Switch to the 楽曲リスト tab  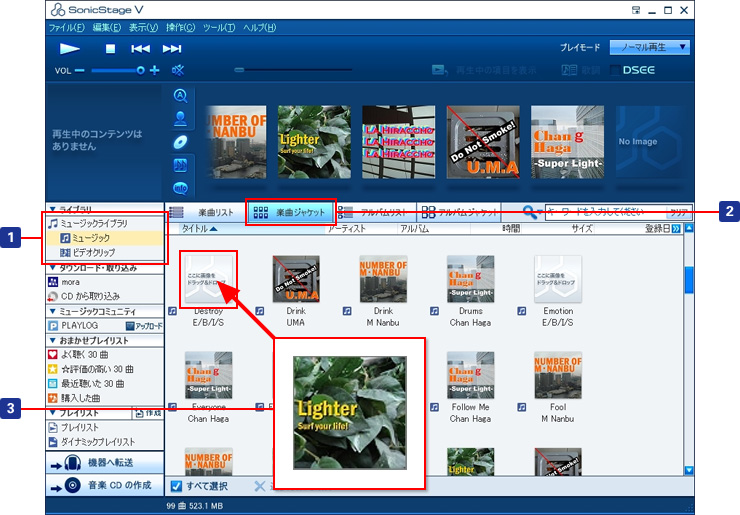point(204,212)
